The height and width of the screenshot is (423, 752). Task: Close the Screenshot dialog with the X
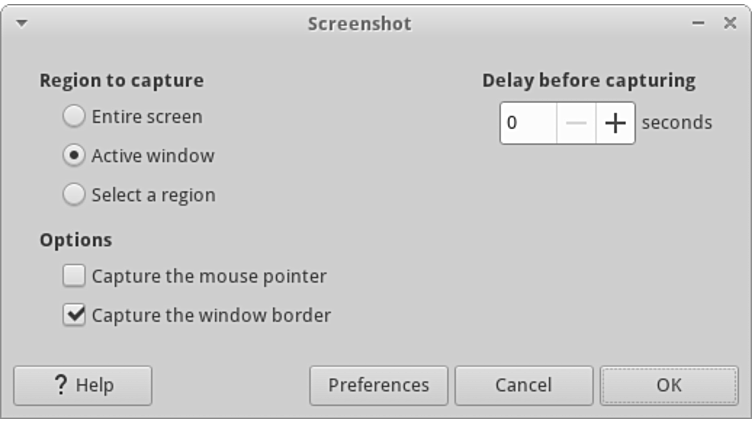[729, 23]
